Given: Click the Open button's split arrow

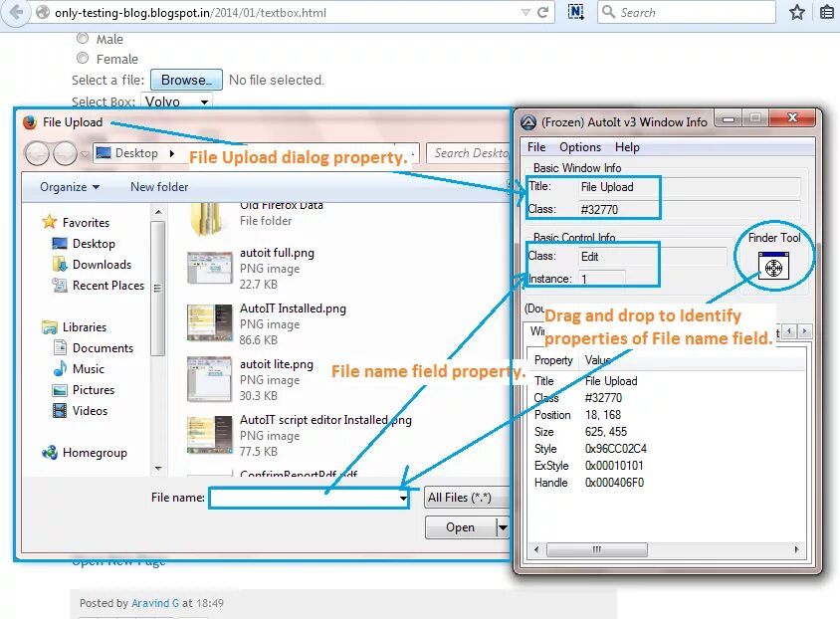Looking at the screenshot, I should click(502, 527).
